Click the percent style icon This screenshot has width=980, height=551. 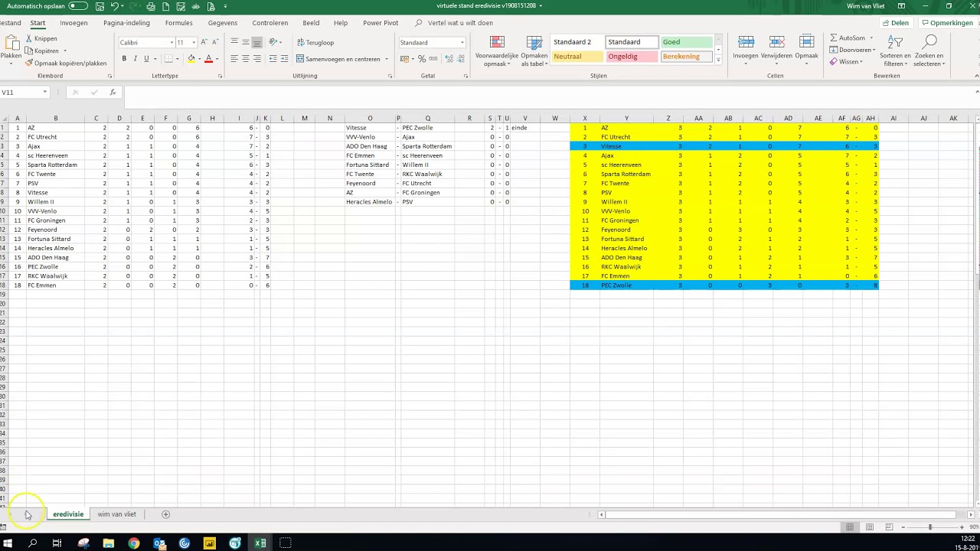pyautogui.click(x=422, y=59)
